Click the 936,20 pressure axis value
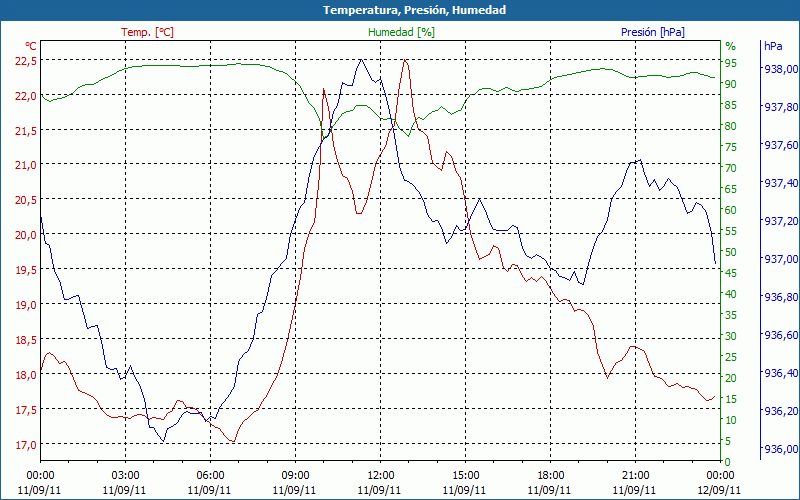Viewport: 800px width, 500px height. coord(779,411)
